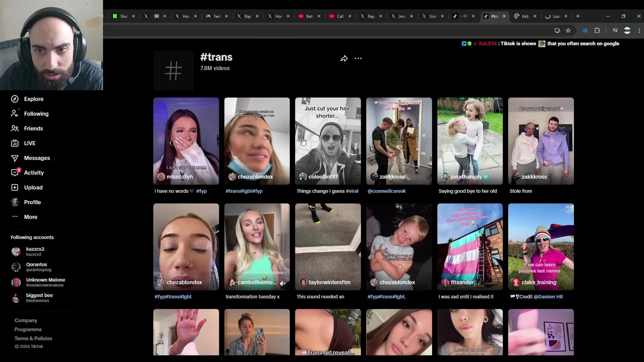Click the Upload option
644x362 pixels.
(27, 188)
